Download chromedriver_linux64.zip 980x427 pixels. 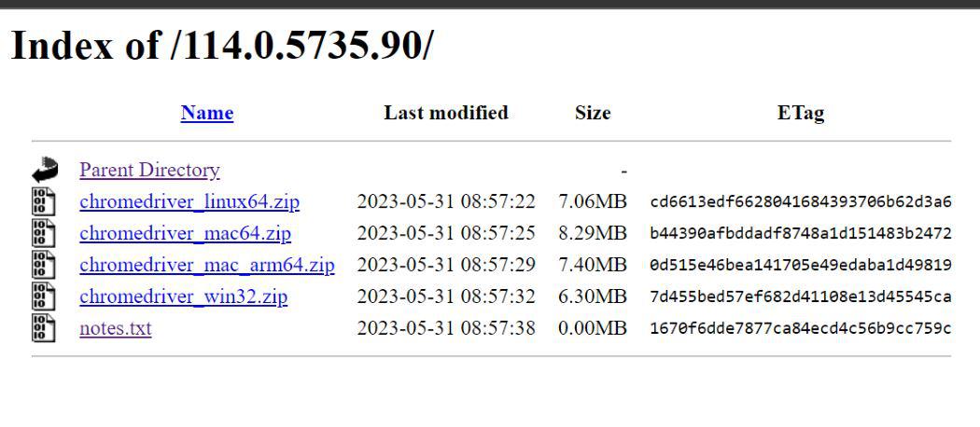189,201
